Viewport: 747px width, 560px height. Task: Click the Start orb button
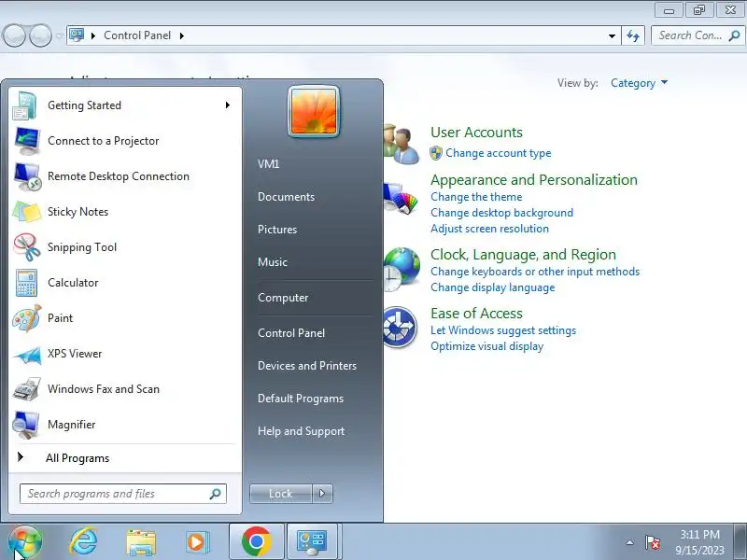[25, 541]
